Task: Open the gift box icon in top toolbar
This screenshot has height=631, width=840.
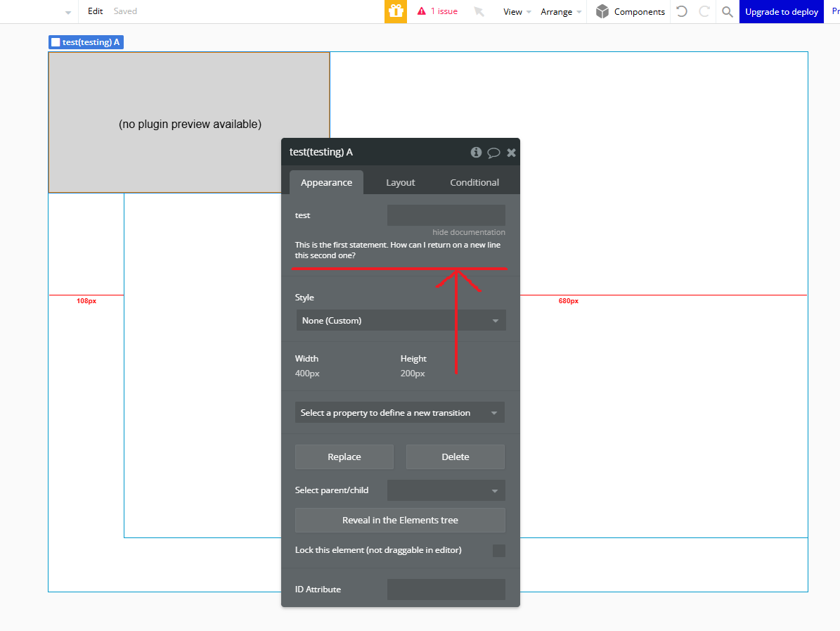Action: (396, 11)
